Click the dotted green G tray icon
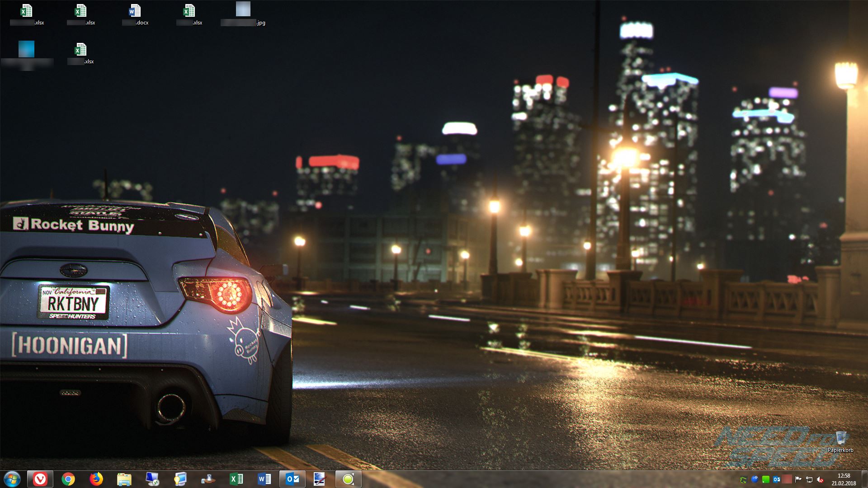Viewport: 868px width, 488px height. coord(744,479)
